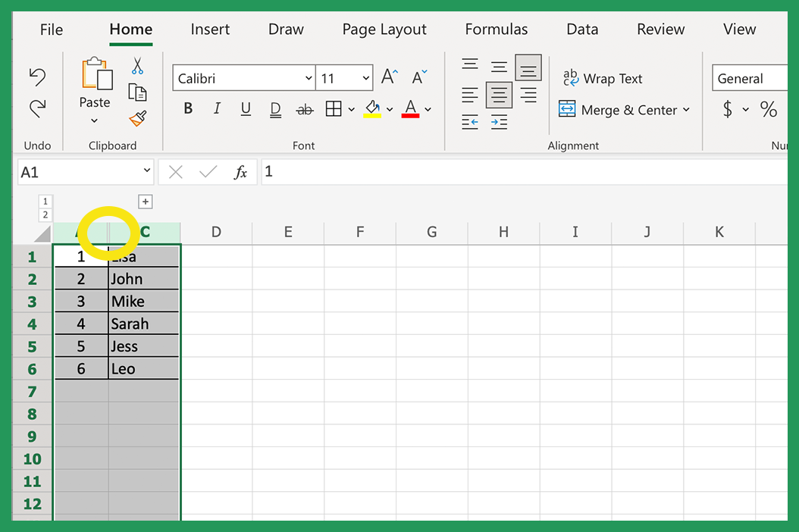Open the fill color dropdown arrow

(390, 108)
